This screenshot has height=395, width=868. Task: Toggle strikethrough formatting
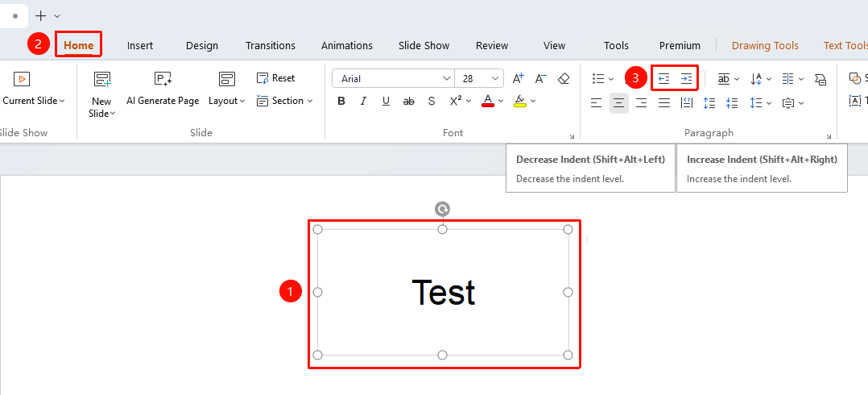pos(409,101)
